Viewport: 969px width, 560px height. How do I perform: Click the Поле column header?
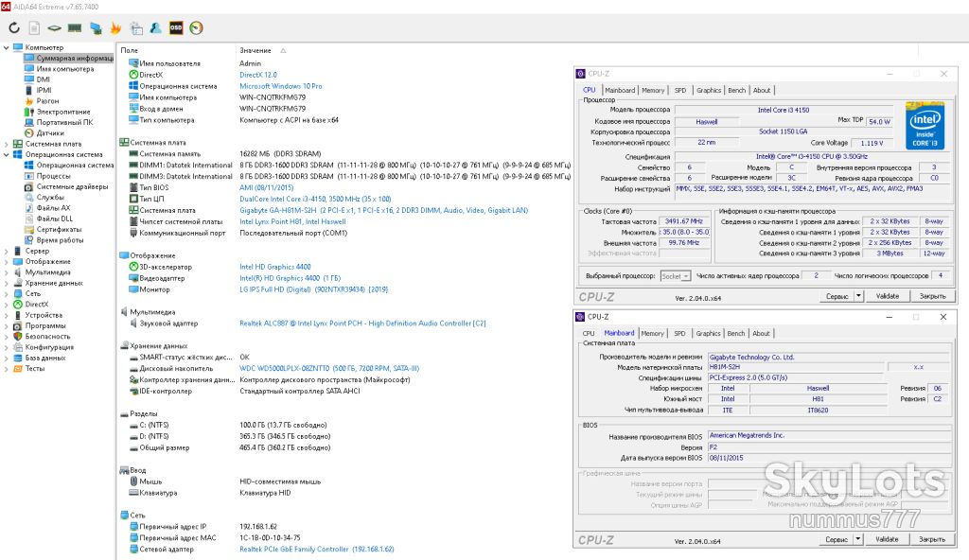(x=129, y=51)
